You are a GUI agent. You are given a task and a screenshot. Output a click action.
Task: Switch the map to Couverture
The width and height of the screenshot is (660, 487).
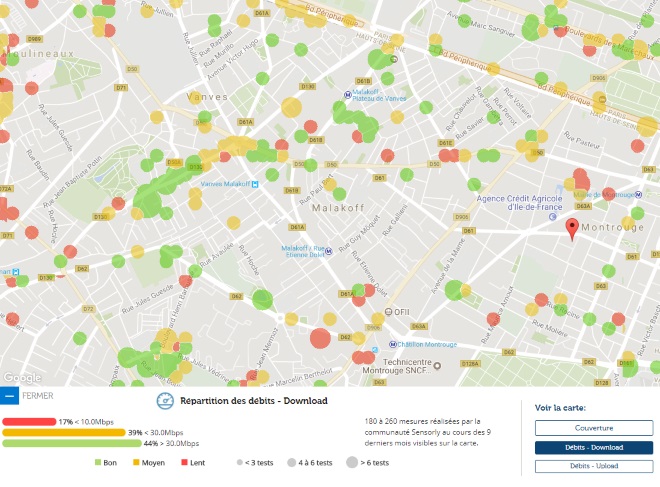coord(586,428)
